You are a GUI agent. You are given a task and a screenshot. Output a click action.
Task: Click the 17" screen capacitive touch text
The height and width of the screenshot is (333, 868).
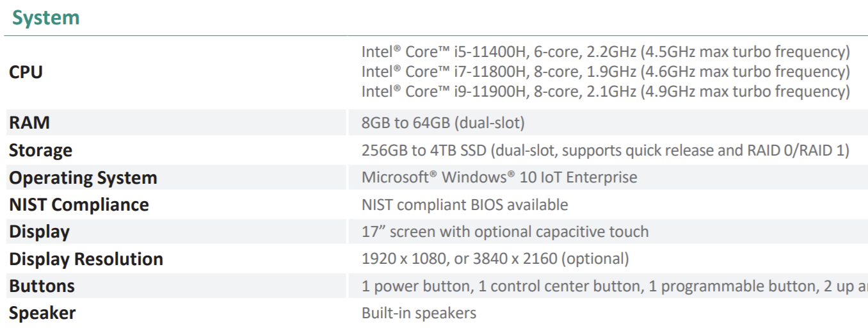tap(505, 232)
